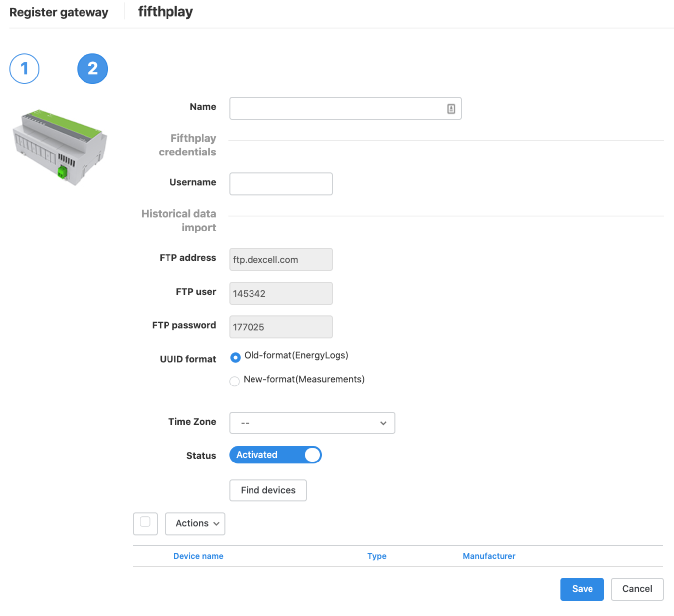The width and height of the screenshot is (674, 616).
Task: Focus the Name input field
Action: click(x=345, y=109)
